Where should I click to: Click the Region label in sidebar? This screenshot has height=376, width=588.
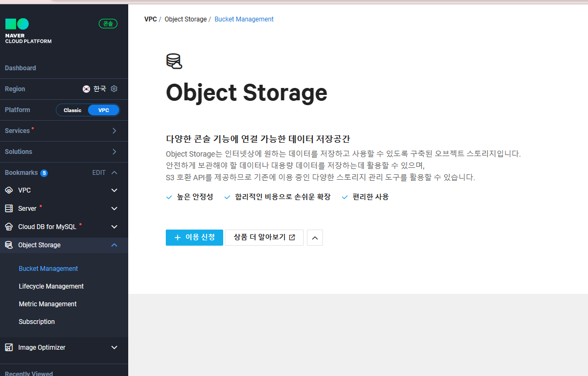pos(15,89)
